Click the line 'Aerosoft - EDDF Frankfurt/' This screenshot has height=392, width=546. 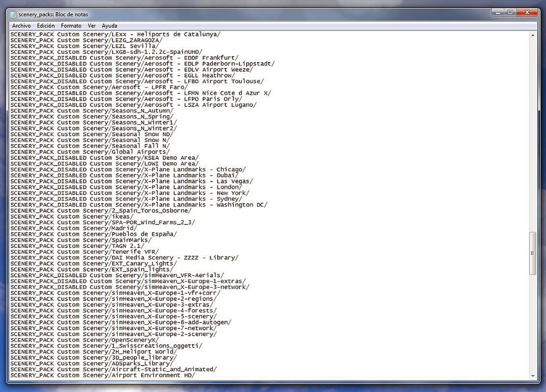124,58
